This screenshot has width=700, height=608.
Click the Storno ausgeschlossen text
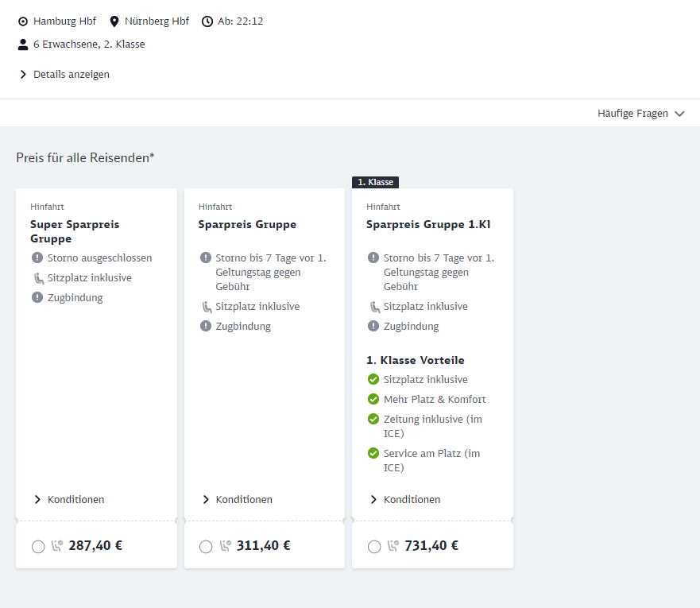click(x=100, y=258)
